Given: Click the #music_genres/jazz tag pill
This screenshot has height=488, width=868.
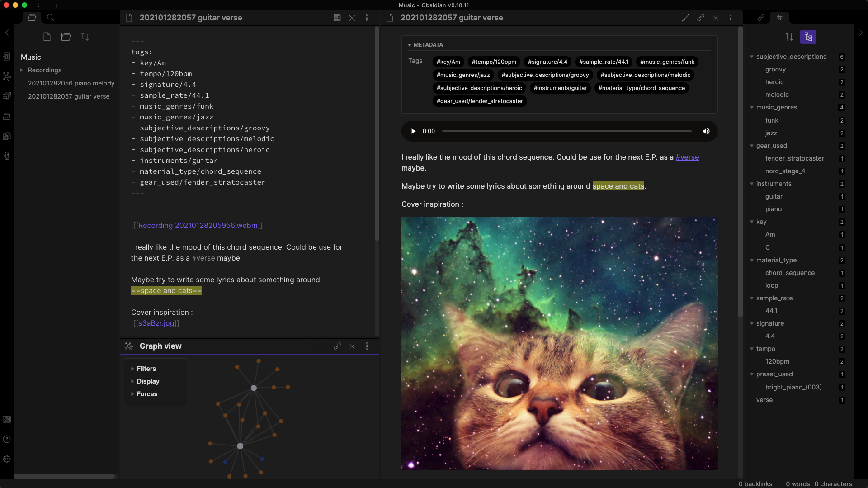Looking at the screenshot, I should tap(463, 75).
